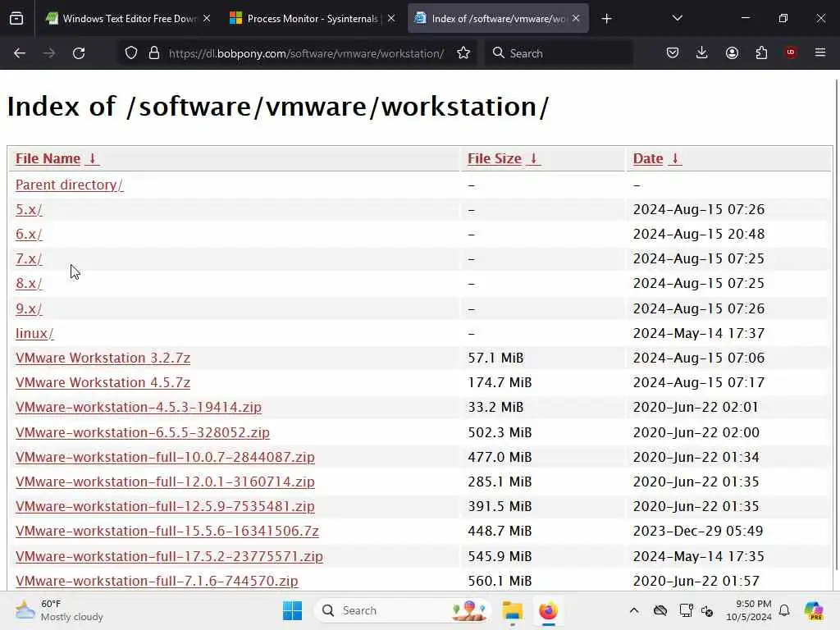Sort the listing by File Name
The image size is (840, 630).
click(x=57, y=158)
